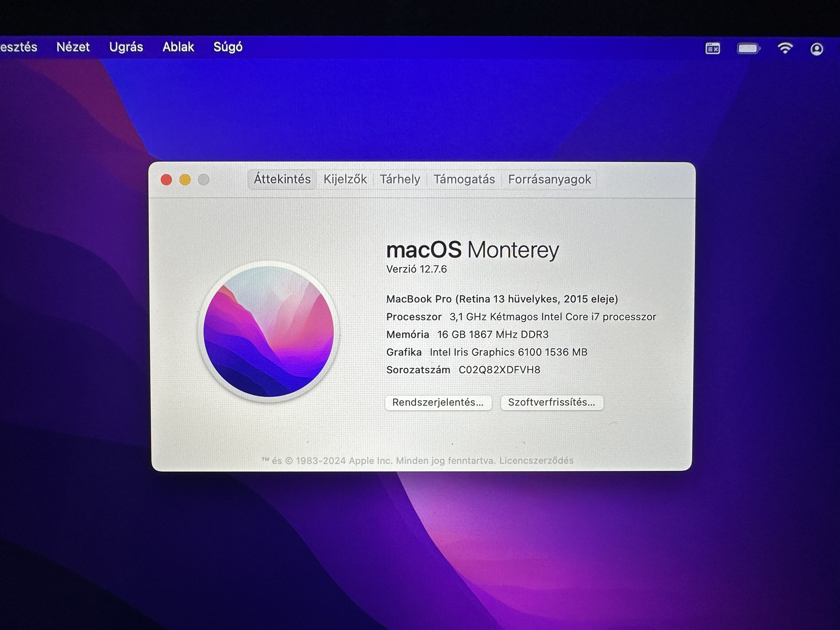Image resolution: width=840 pixels, height=630 pixels.
Task: Select the Áttekintés tab
Action: pyautogui.click(x=282, y=179)
